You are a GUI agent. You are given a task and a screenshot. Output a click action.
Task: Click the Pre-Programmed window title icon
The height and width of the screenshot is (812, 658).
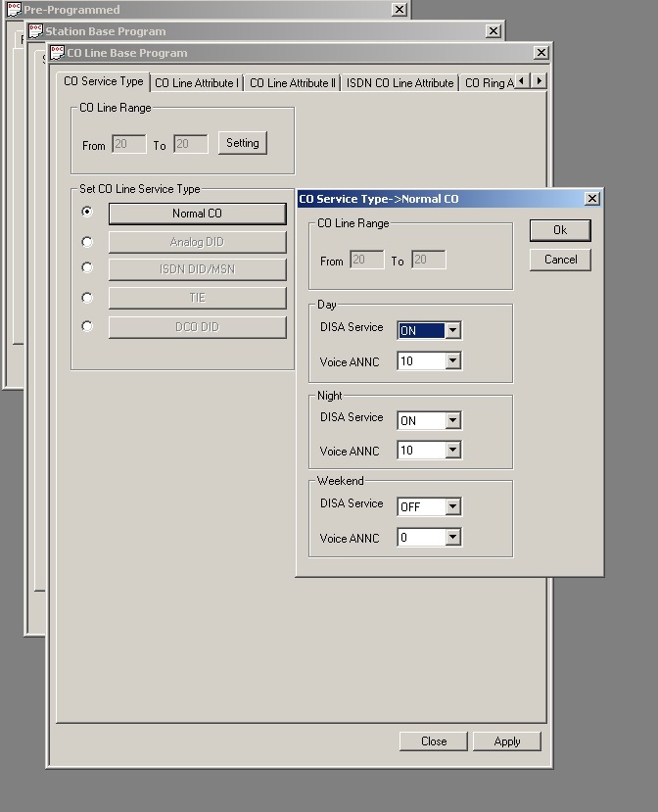[x=14, y=10]
